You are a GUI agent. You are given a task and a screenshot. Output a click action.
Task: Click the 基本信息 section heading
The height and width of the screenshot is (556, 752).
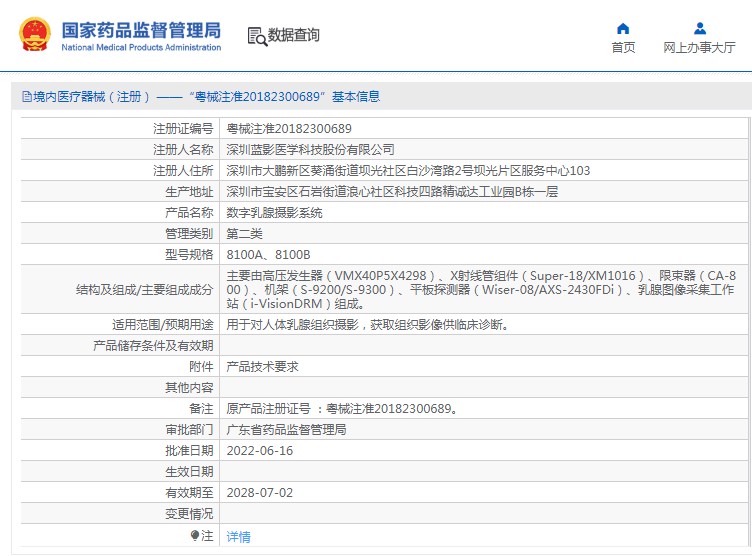(x=356, y=97)
